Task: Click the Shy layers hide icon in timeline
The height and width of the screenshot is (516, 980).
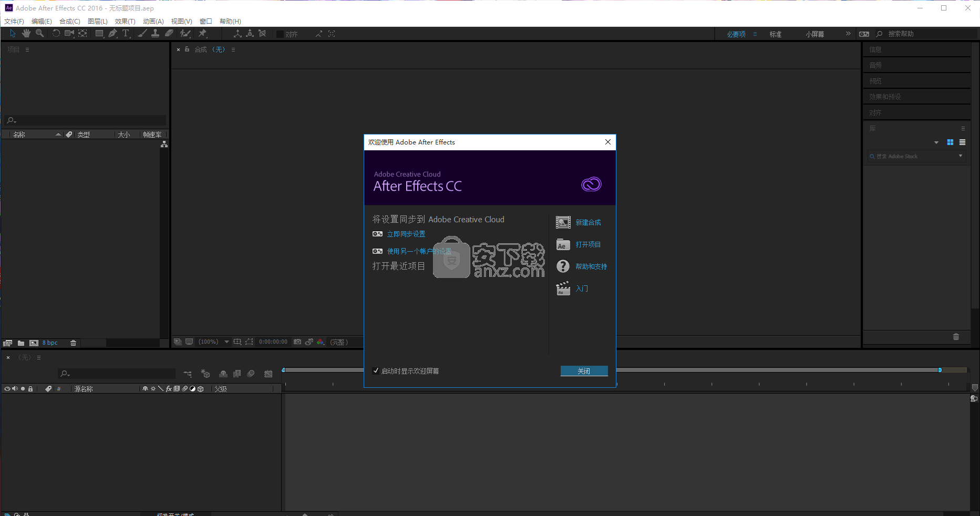Action: (x=223, y=374)
